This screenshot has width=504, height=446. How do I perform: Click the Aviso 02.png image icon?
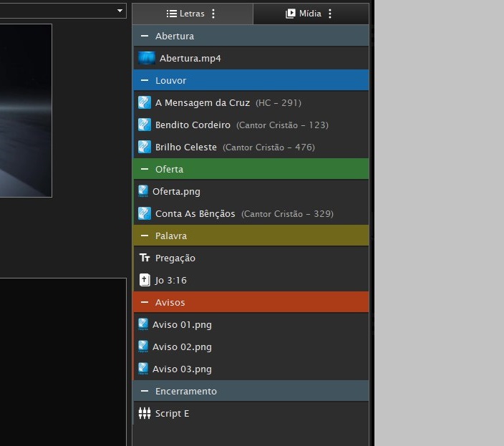[143, 346]
